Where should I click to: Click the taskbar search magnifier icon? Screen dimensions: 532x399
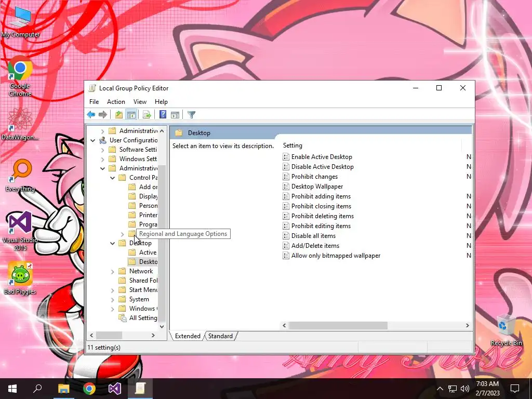pos(37,389)
